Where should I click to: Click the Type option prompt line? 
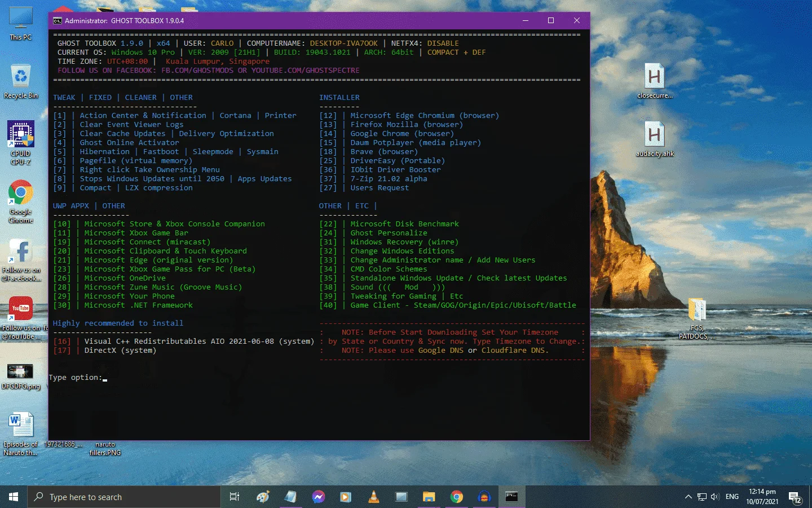[78, 378]
